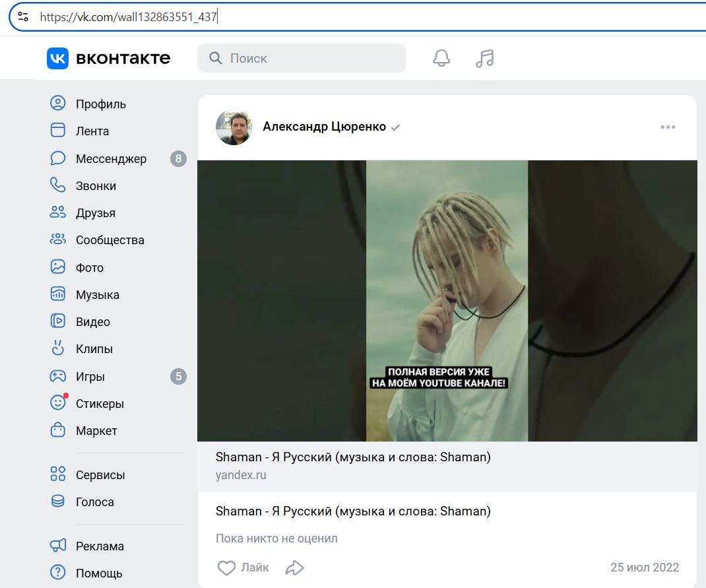
Task: Click the VK logo to go home
Action: click(58, 58)
